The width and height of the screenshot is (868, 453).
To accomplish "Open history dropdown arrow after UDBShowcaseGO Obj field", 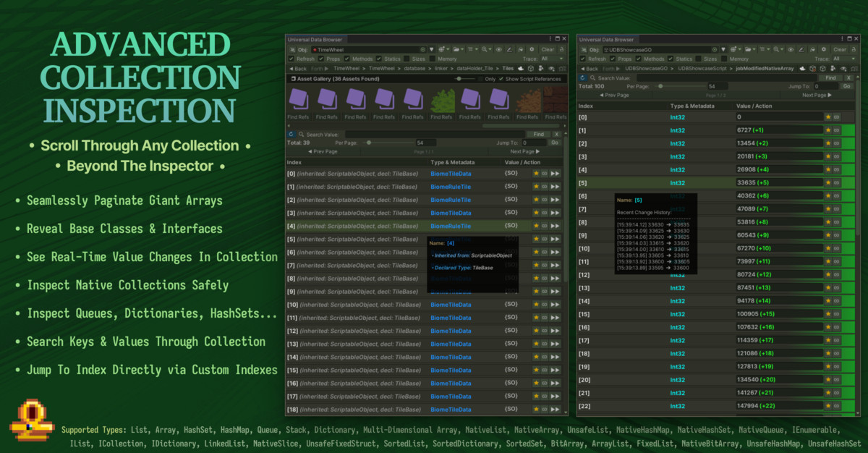I will click(723, 49).
